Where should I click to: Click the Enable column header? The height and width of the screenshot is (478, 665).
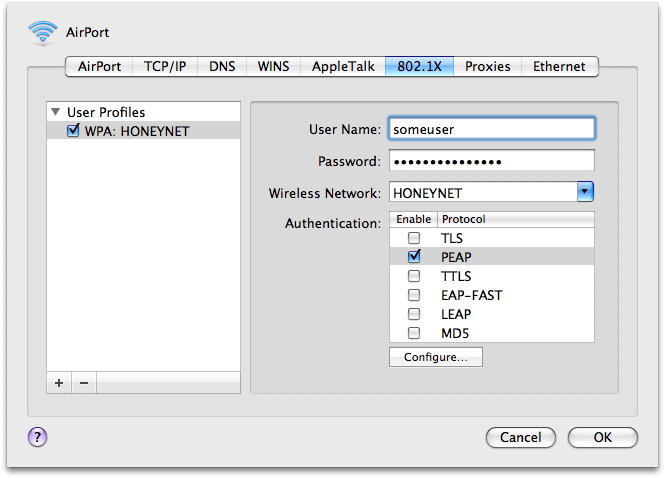point(414,219)
